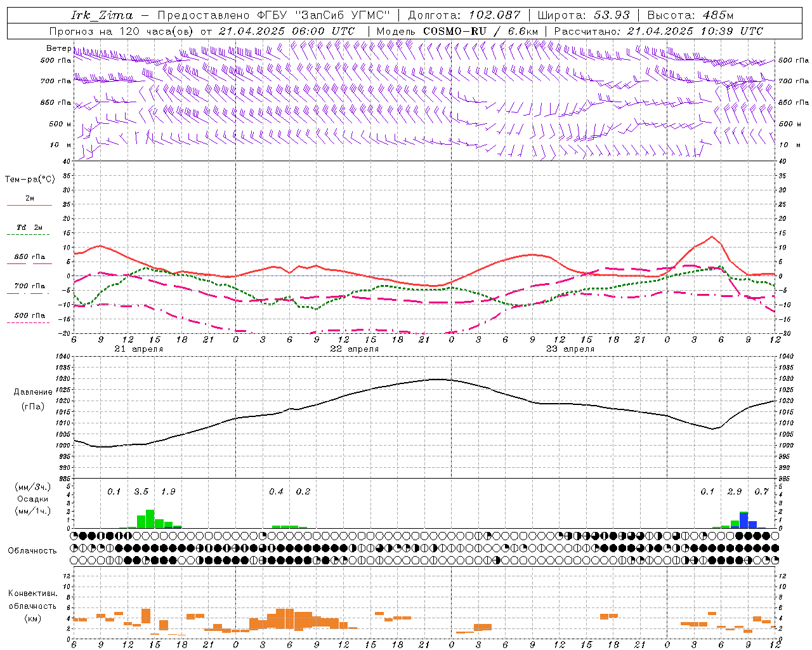
Task: Click the tallest blue precipitation bar
Action: [x=743, y=521]
